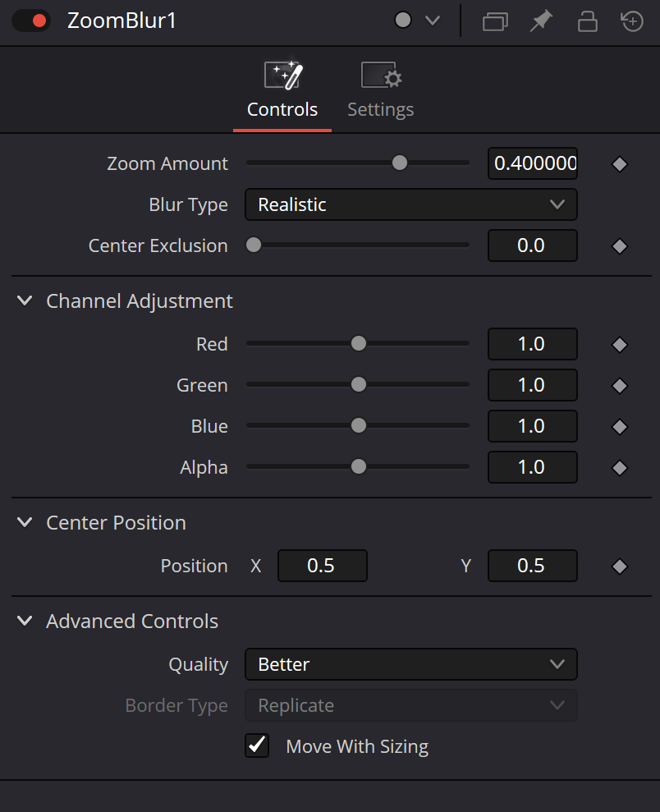Reset ZoomBlur1 to default settings
The width and height of the screenshot is (660, 812).
pos(632,21)
